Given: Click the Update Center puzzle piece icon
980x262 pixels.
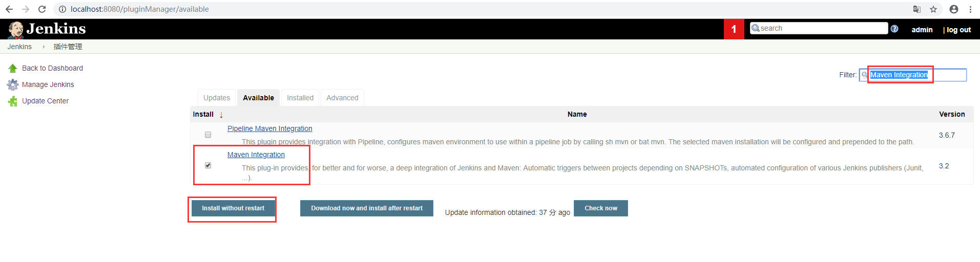Looking at the screenshot, I should point(13,101).
